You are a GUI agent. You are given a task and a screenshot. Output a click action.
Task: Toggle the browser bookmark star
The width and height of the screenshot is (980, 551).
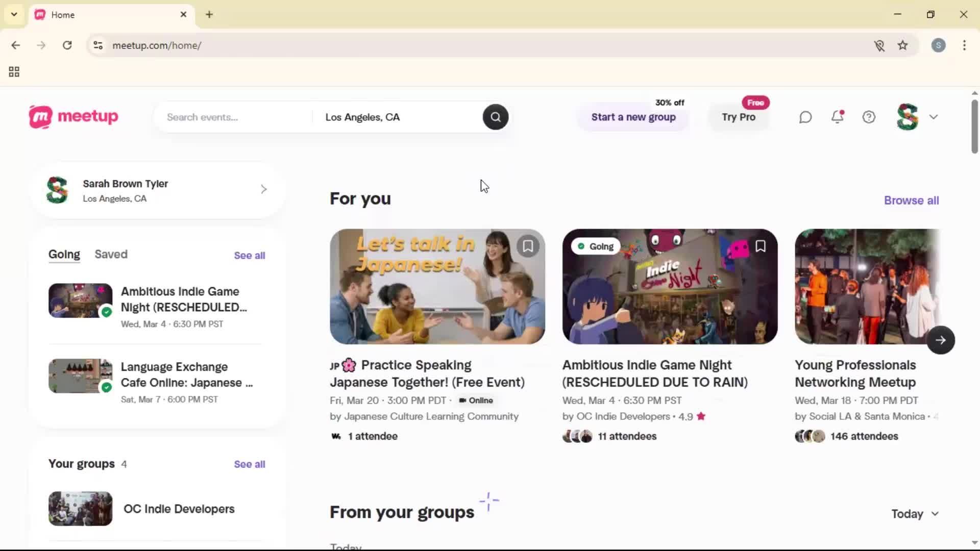click(903, 45)
